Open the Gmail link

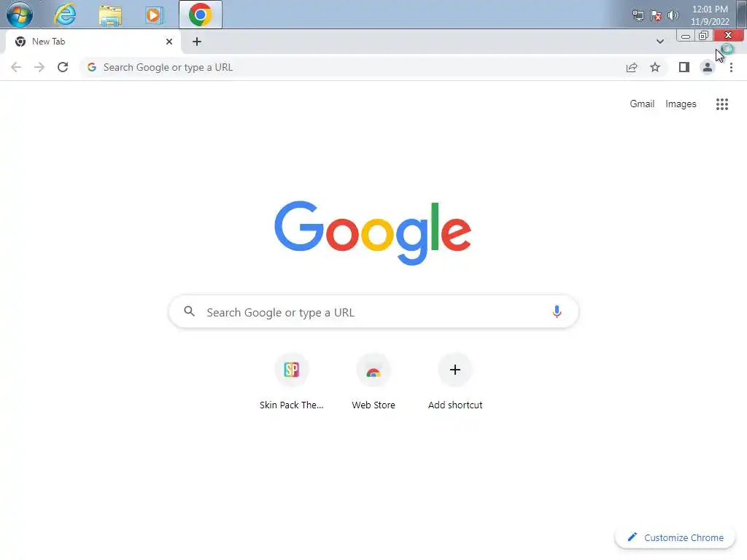point(642,104)
